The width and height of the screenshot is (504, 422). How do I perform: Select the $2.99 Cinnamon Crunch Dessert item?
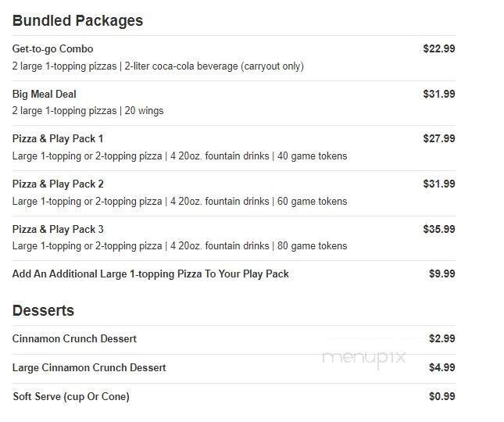[x=74, y=338]
